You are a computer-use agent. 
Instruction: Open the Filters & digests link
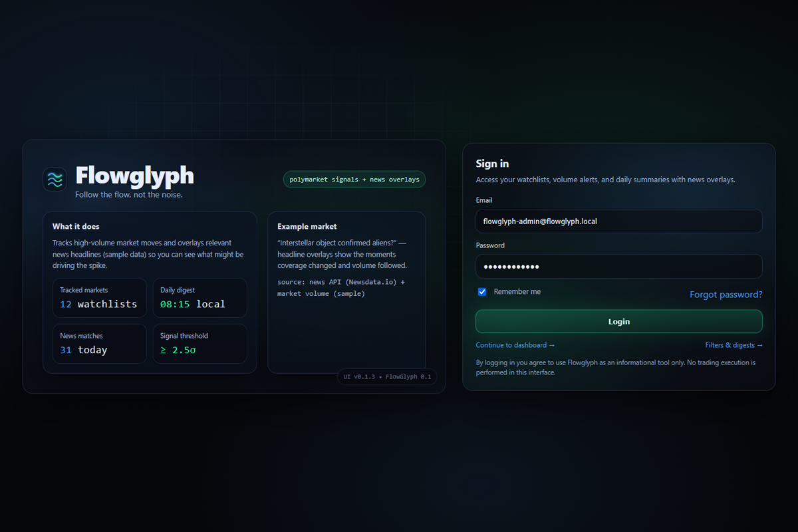point(733,345)
